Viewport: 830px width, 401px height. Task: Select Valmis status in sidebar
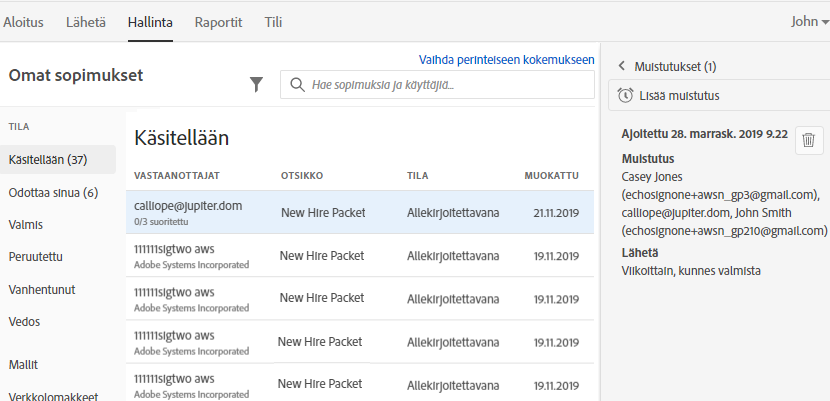[x=25, y=225]
